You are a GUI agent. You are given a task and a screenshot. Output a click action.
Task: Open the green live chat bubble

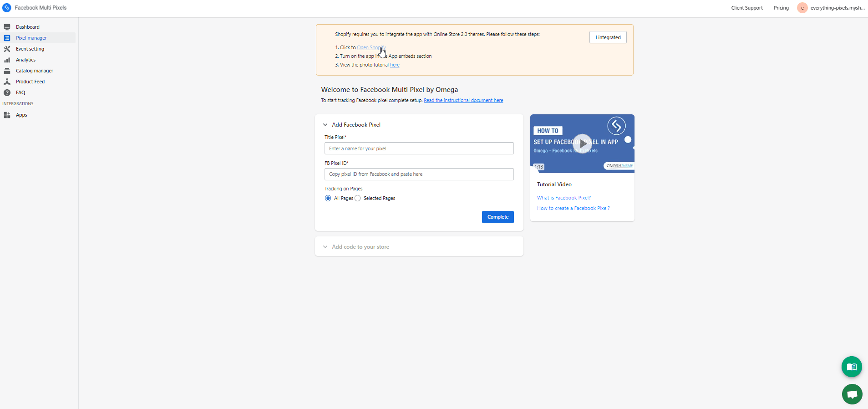click(852, 394)
